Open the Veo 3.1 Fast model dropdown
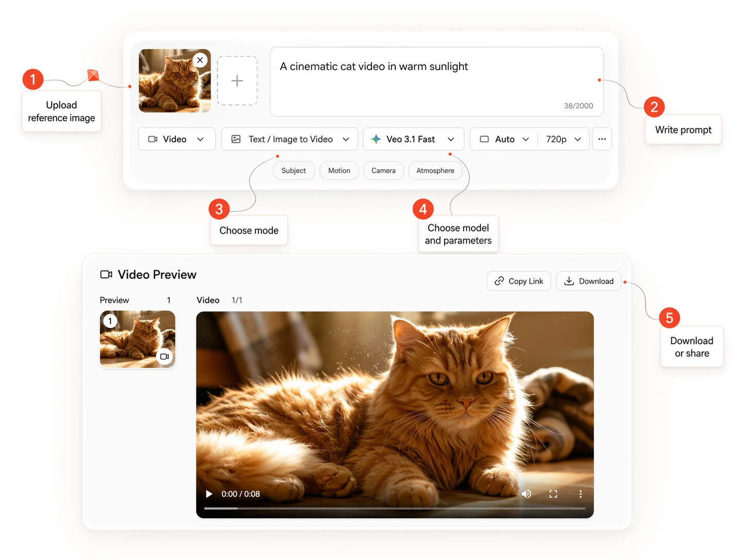The height and width of the screenshot is (560, 747). click(x=413, y=139)
